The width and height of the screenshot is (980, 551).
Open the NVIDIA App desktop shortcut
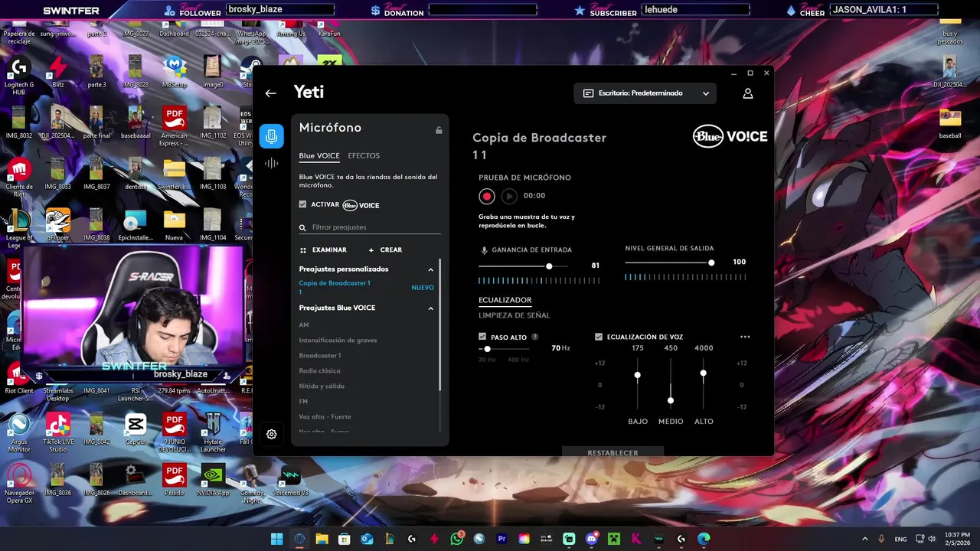pos(213,480)
